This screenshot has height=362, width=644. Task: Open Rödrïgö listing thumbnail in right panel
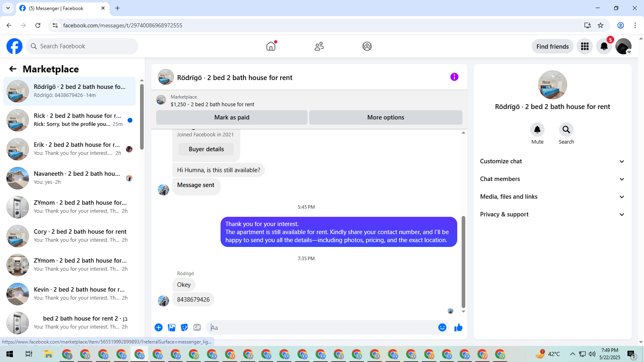(x=553, y=85)
